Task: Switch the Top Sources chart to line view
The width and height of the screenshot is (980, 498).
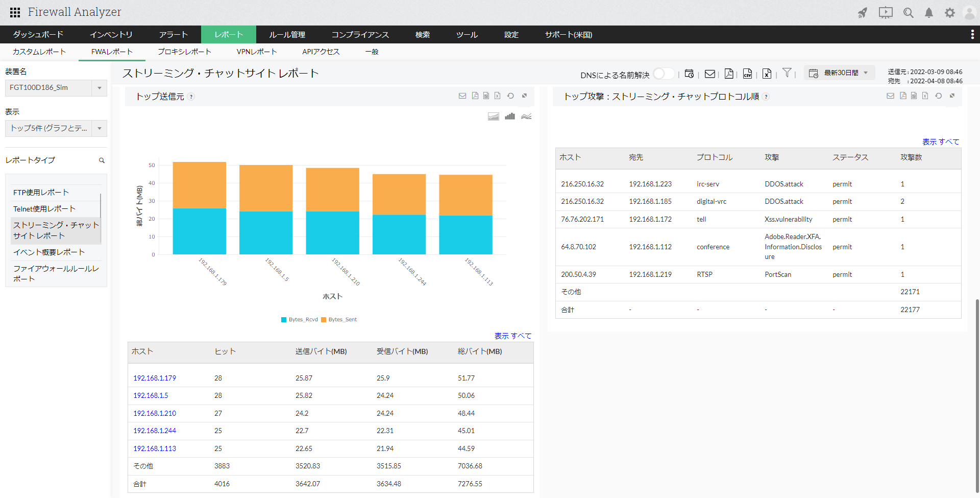Action: [526, 116]
